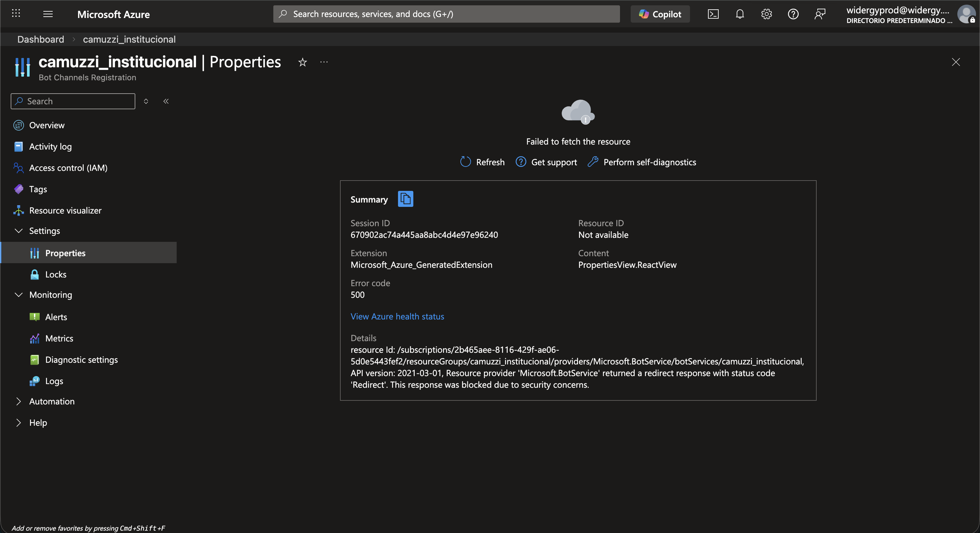The height and width of the screenshot is (533, 980).
Task: Focus the top search resources field
Action: pos(446,14)
